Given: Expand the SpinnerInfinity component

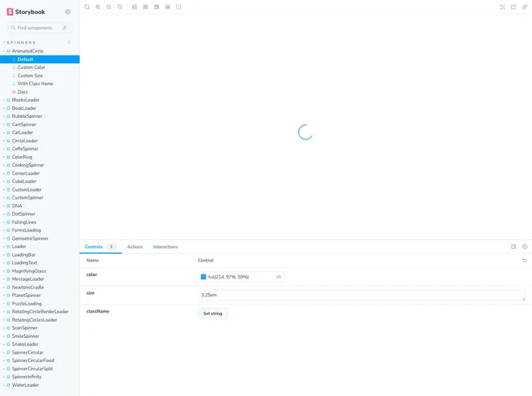Looking at the screenshot, I should click(x=26, y=377).
